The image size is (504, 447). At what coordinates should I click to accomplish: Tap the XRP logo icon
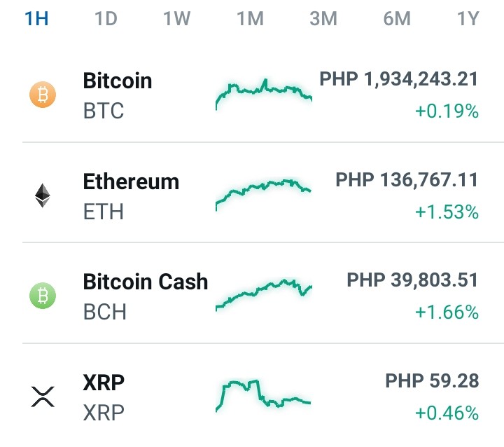[x=43, y=397]
